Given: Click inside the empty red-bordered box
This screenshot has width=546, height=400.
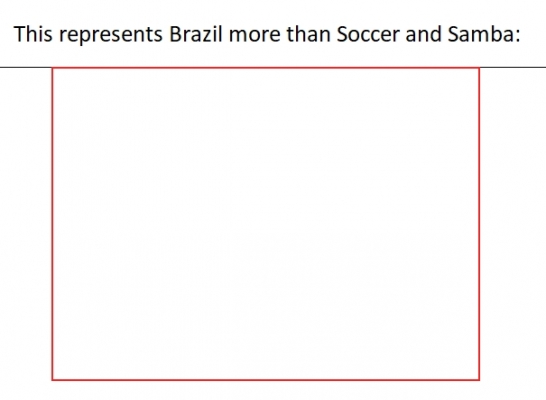Looking at the screenshot, I should [x=266, y=223].
